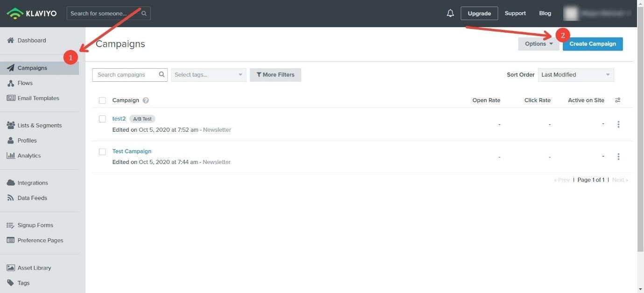The width and height of the screenshot is (644, 293).
Task: Go to Flows in the sidebar
Action: 25,83
